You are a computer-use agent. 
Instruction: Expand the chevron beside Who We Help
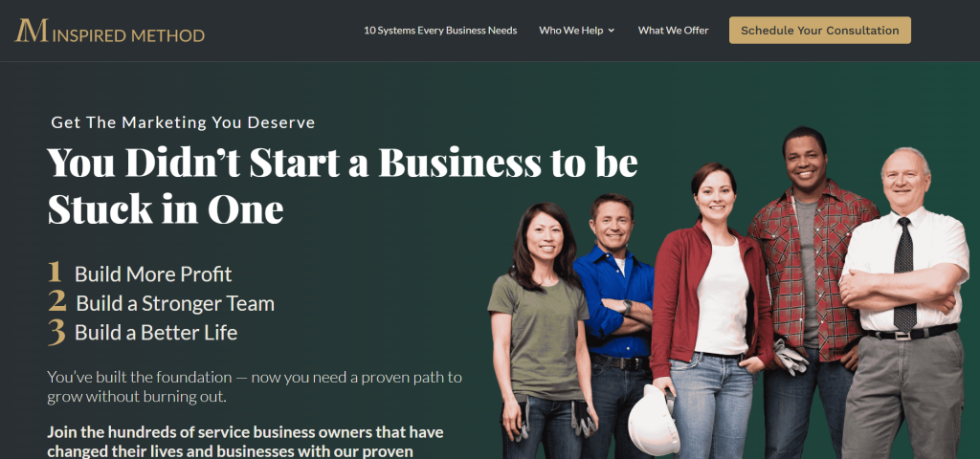click(x=612, y=31)
